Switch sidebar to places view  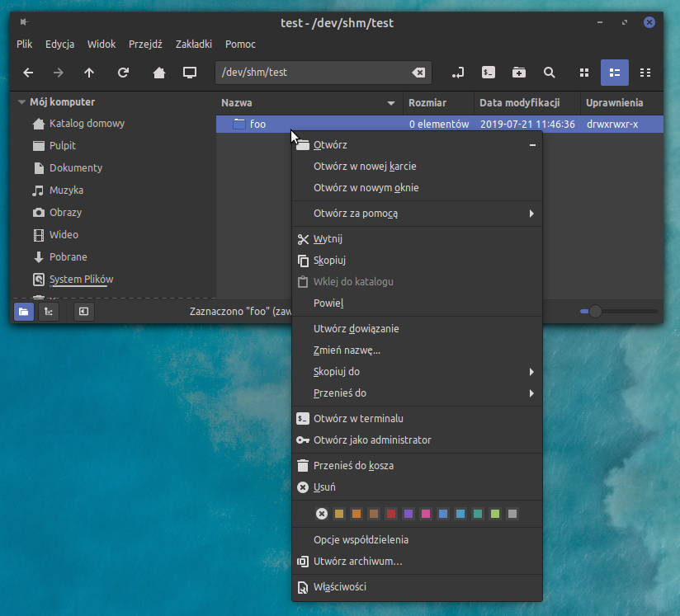[23, 312]
